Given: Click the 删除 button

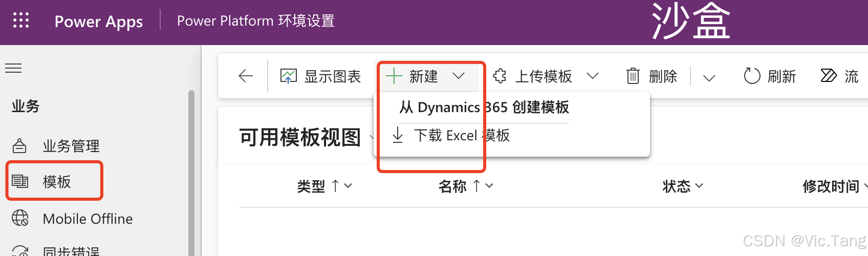Looking at the screenshot, I should [x=652, y=76].
